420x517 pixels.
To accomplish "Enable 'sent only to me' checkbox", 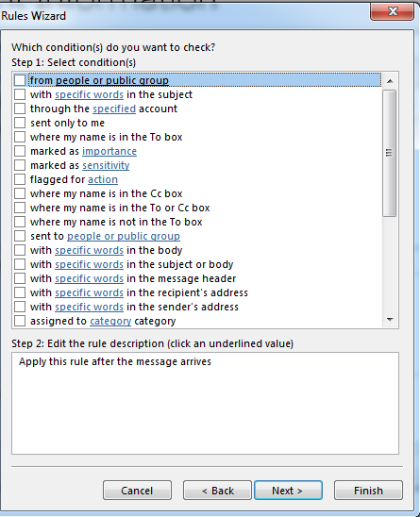I will click(20, 123).
